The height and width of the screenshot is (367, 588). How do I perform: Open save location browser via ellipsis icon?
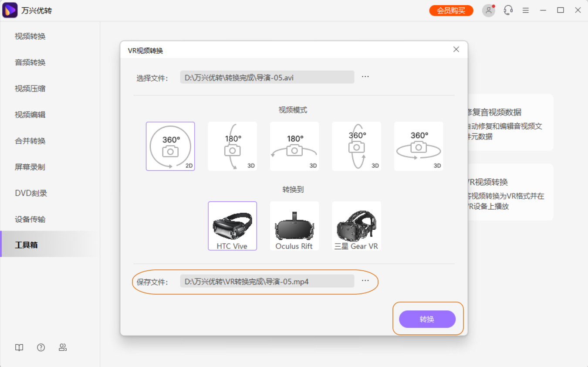click(365, 281)
